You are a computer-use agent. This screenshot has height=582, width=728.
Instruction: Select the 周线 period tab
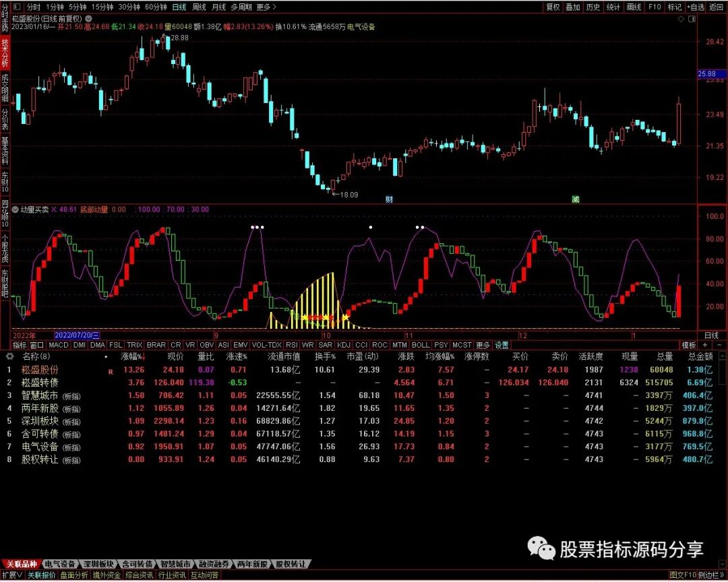point(199,7)
